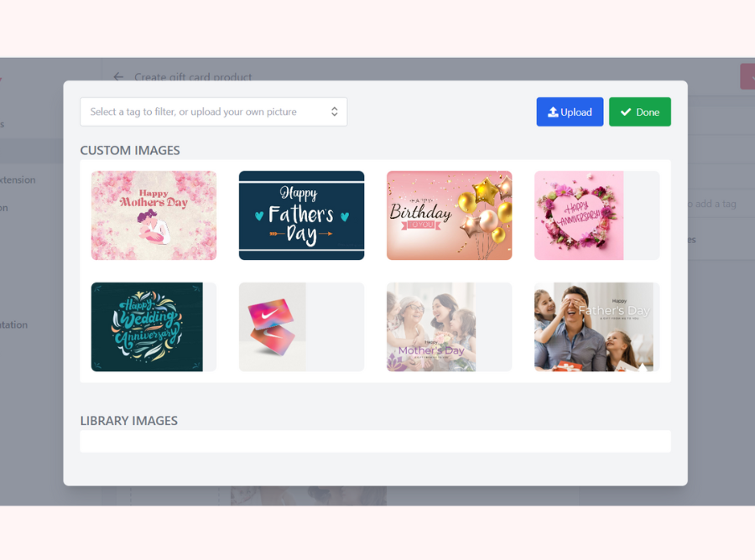Click the Select a tag to filter combo box
The image size is (755, 560).
point(214,111)
